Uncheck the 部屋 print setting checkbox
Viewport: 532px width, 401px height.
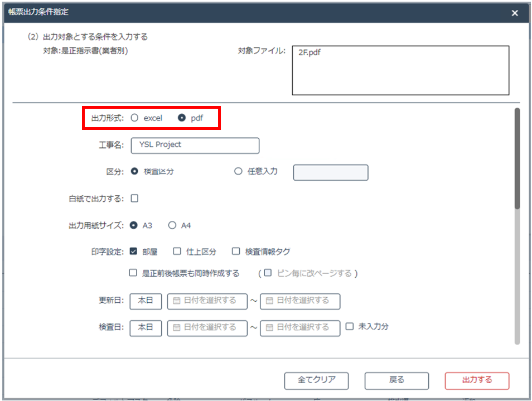[133, 252]
